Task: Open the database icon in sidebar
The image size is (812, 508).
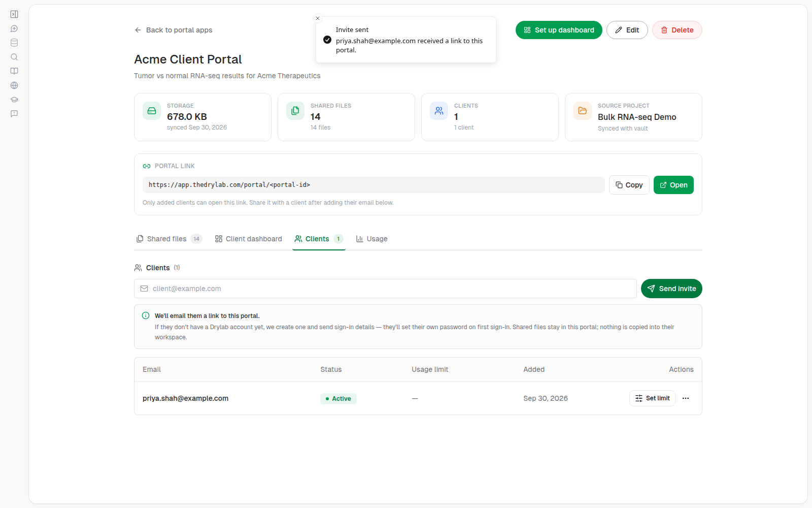Action: tap(14, 43)
